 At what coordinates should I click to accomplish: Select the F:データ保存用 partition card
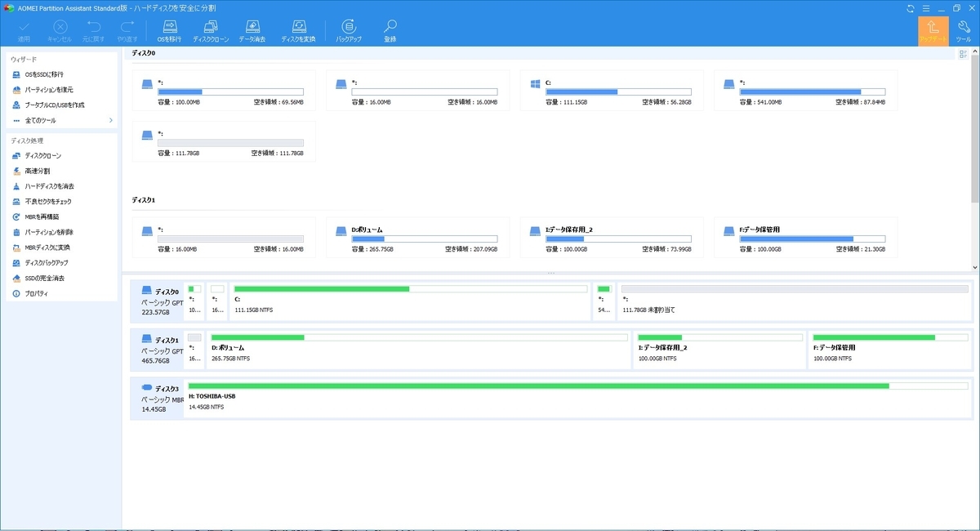coord(805,238)
